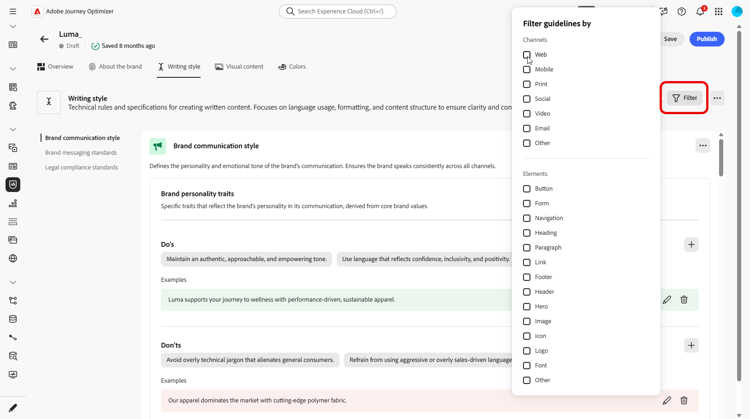Add a new Do's item
This screenshot has width=750, height=419.
click(691, 245)
